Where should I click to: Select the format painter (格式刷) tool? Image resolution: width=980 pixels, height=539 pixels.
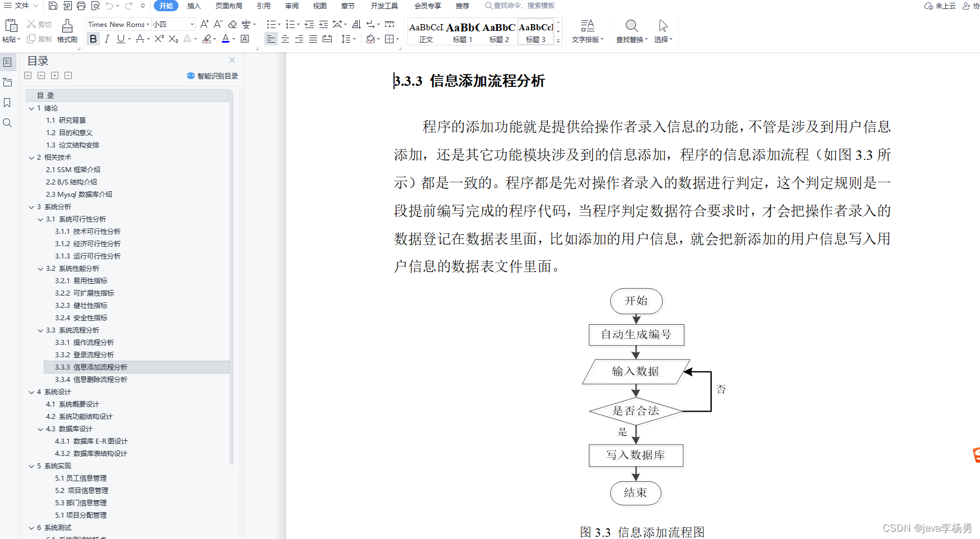(x=67, y=32)
